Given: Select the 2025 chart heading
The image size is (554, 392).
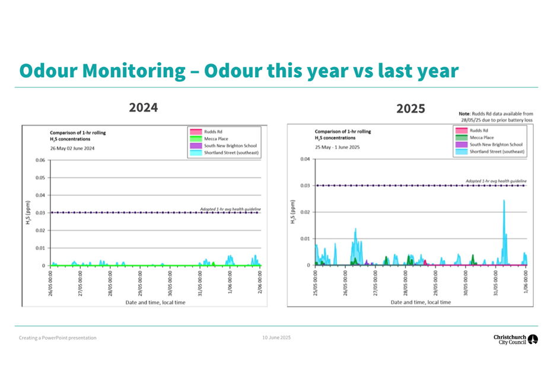Looking at the screenshot, I should pyautogui.click(x=410, y=109).
